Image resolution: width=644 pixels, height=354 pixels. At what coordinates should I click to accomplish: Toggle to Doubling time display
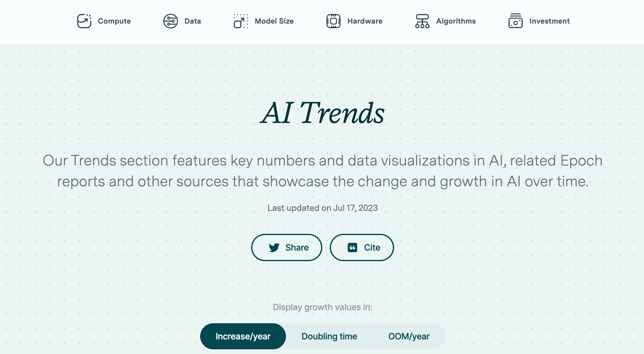(329, 336)
